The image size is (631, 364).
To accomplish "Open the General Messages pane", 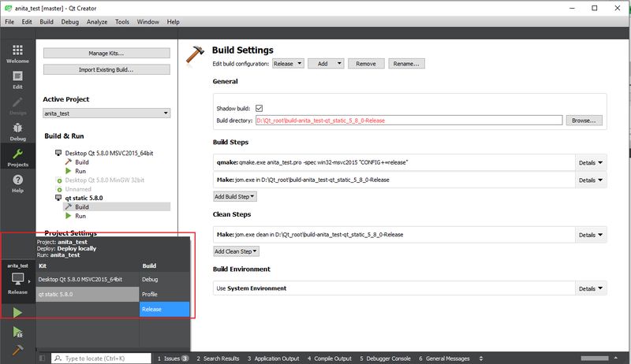I will pos(444,358).
